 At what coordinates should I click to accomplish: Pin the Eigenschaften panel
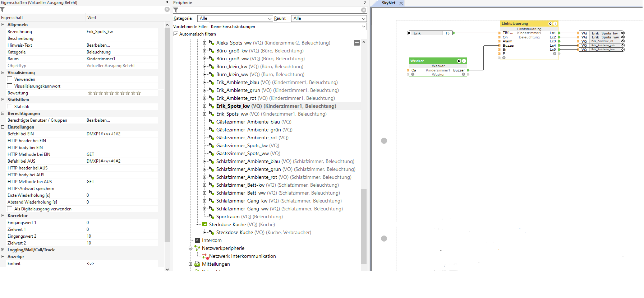167,3
